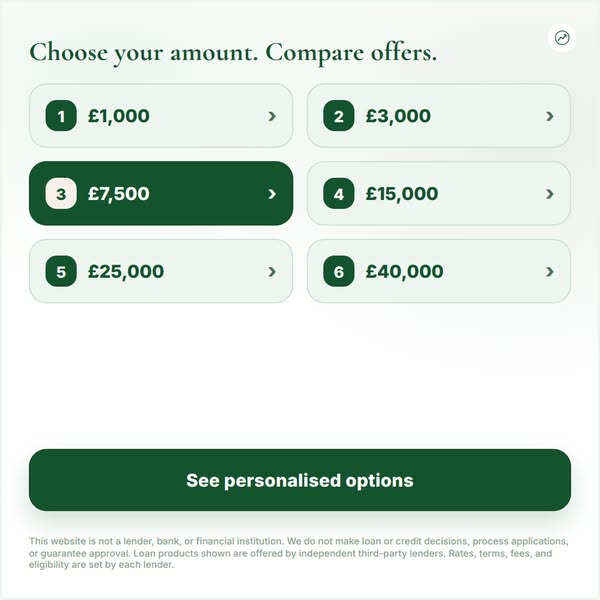Select the £3,000 amount option

tap(439, 116)
